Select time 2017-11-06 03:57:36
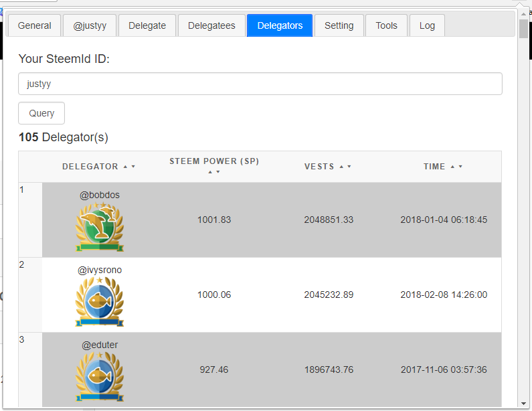The width and height of the screenshot is (532, 411). click(x=444, y=370)
